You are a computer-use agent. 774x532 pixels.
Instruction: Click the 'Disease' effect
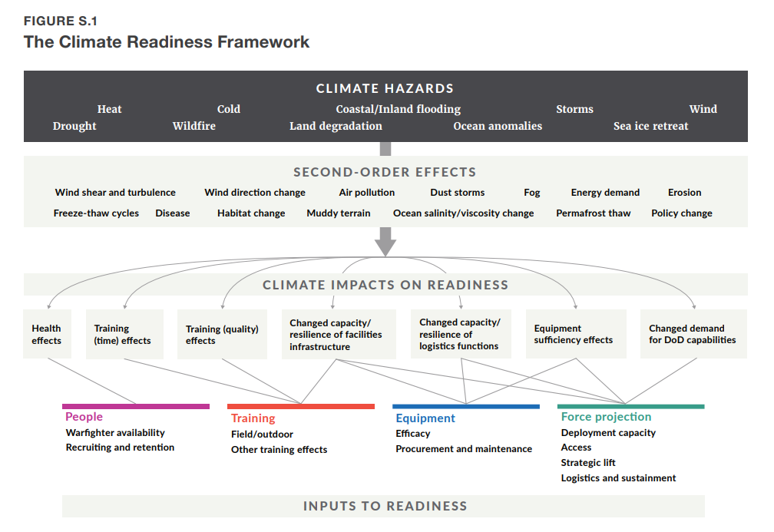click(x=173, y=213)
